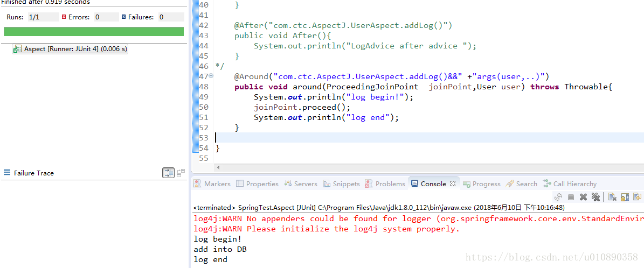Collapse the code fold marker at line 47
Screen dimensions: 644x268
point(211,76)
